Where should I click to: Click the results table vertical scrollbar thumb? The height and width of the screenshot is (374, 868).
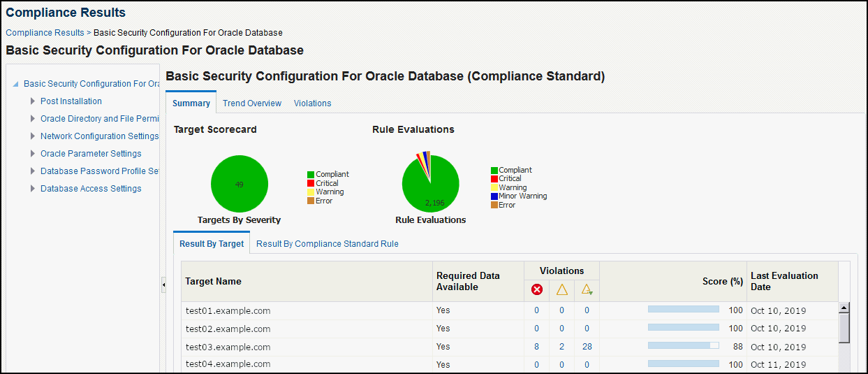[x=844, y=328]
